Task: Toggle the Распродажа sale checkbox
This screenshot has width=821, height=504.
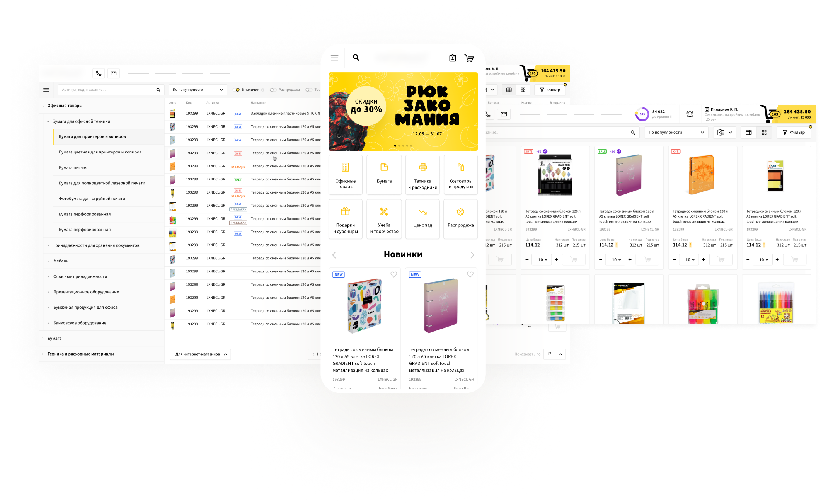Action: [271, 90]
